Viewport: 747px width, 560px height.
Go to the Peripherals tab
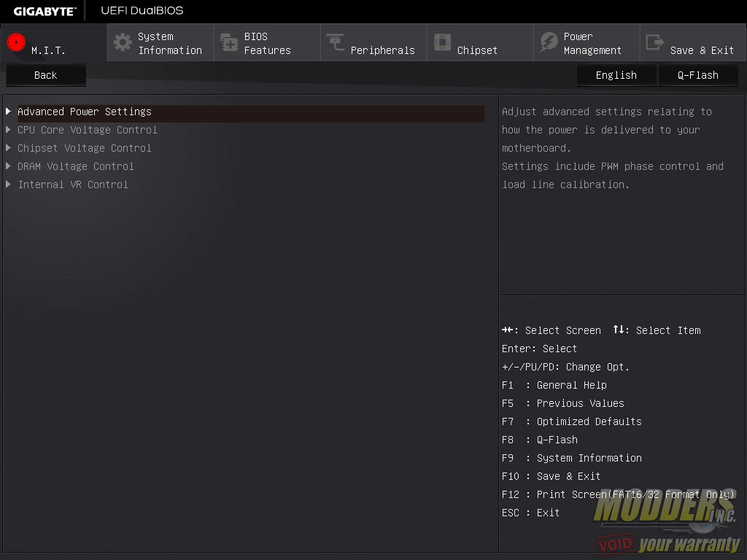[x=373, y=43]
